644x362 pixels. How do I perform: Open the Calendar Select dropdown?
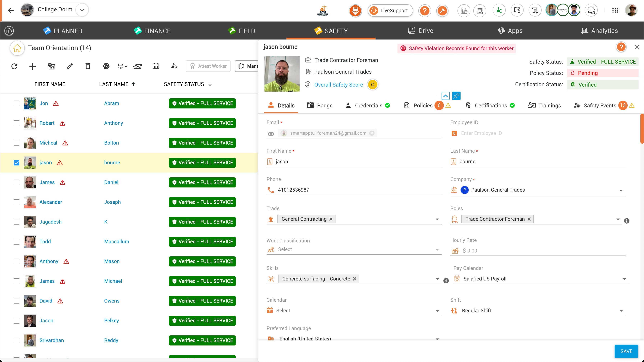click(354, 310)
